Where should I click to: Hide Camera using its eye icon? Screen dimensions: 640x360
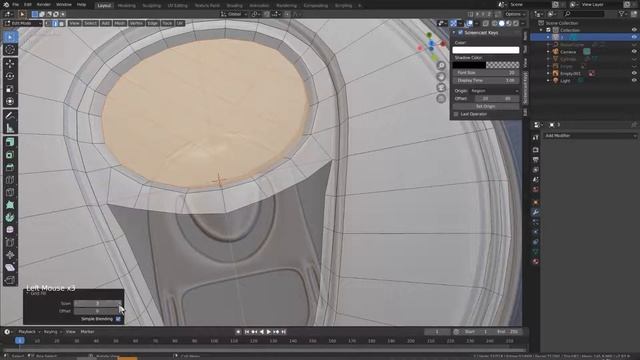coord(634,52)
